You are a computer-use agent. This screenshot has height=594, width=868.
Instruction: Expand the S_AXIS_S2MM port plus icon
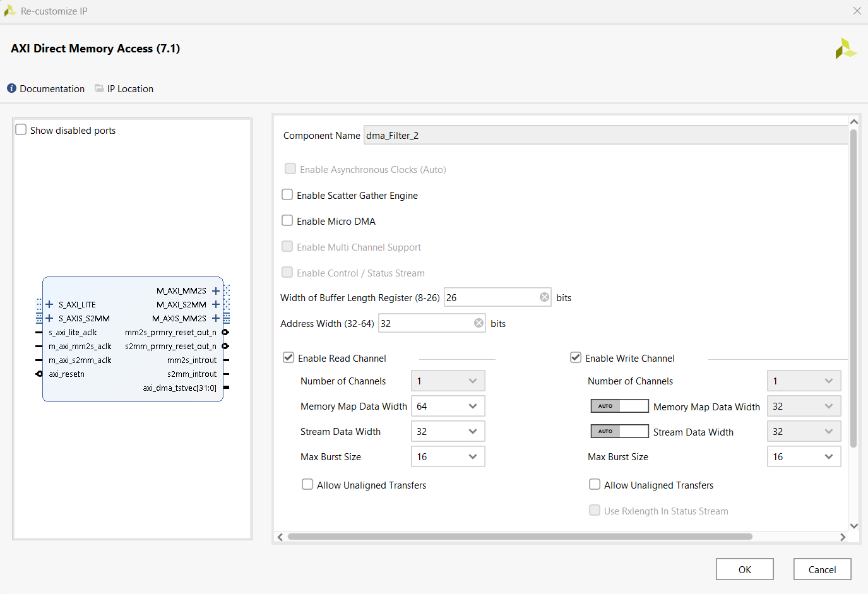[x=49, y=319]
